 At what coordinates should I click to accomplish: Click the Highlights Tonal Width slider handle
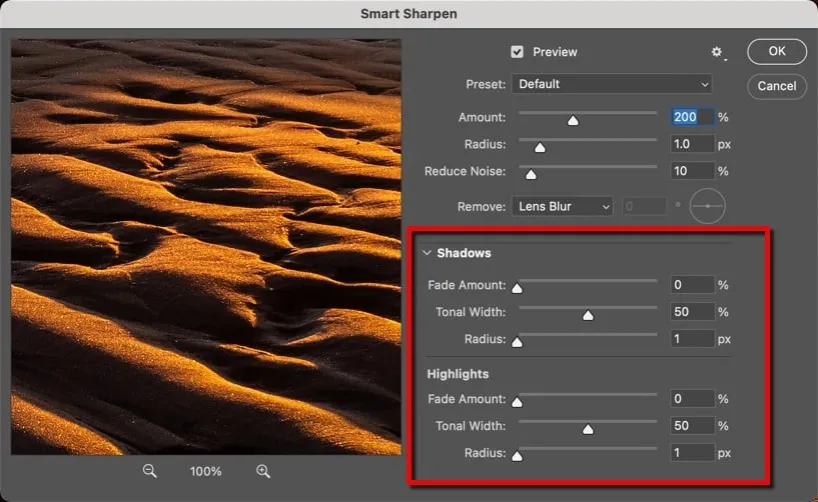(x=588, y=429)
